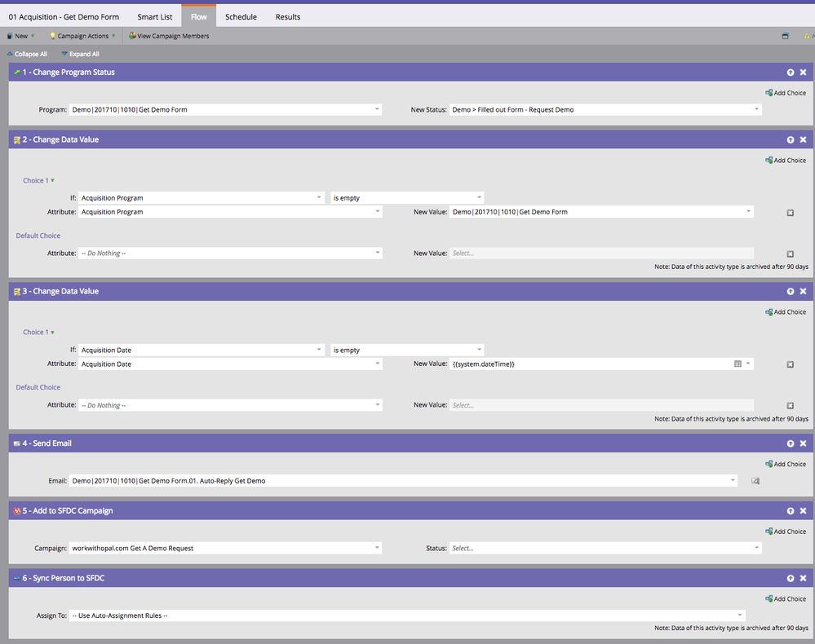Image resolution: width=815 pixels, height=644 pixels.
Task: Open Campaign Actions menu
Action: tap(82, 36)
